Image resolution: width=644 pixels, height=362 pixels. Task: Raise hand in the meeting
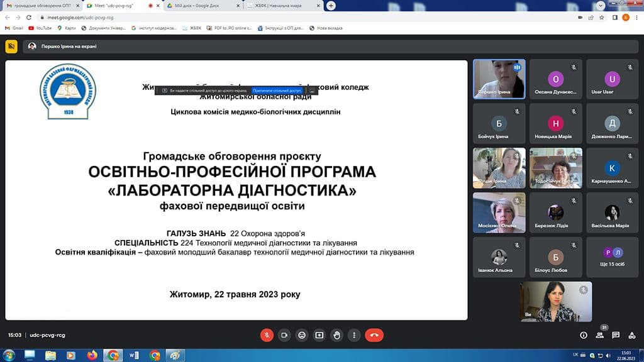(337, 336)
